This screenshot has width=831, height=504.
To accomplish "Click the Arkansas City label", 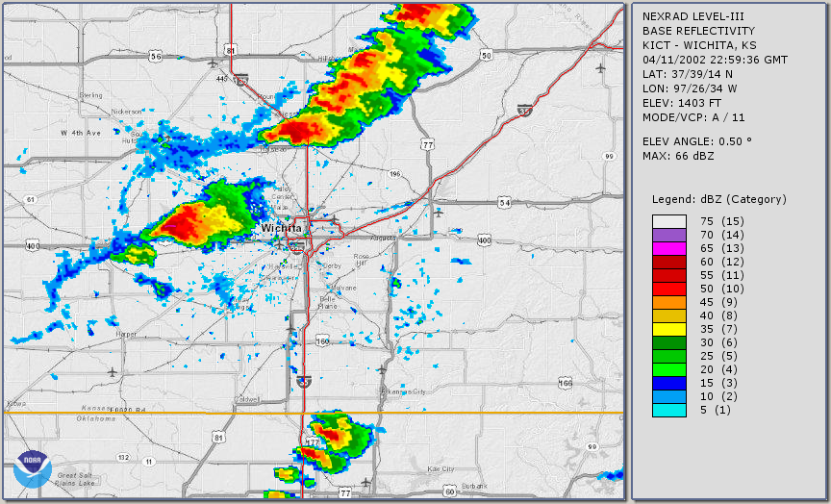I will [x=403, y=392].
